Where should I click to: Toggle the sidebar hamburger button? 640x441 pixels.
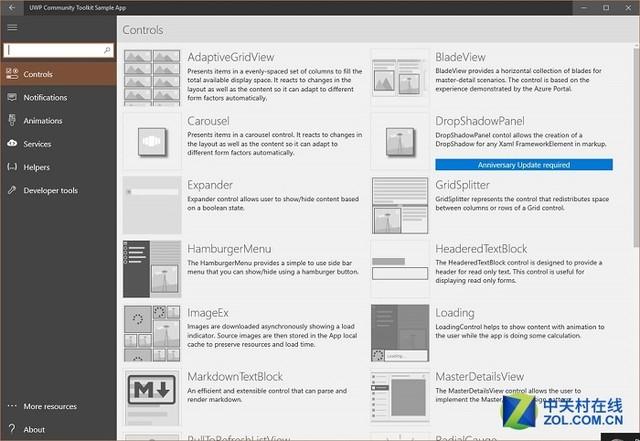click(x=13, y=28)
